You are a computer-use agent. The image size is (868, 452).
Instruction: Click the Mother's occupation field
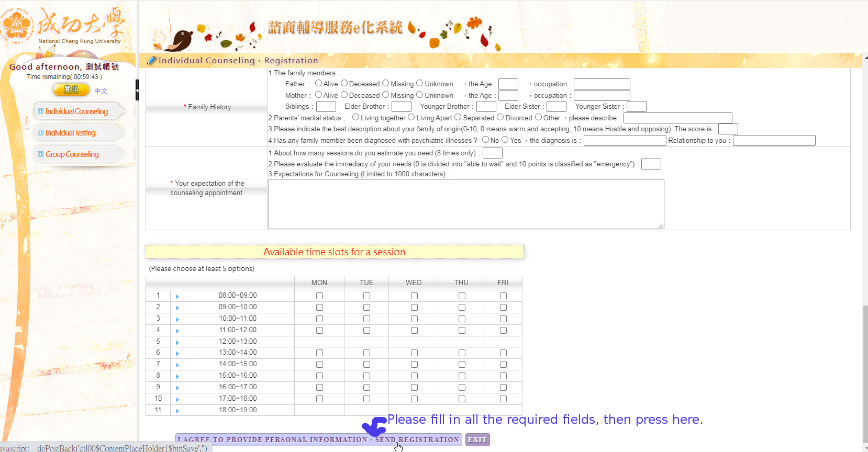pos(602,95)
